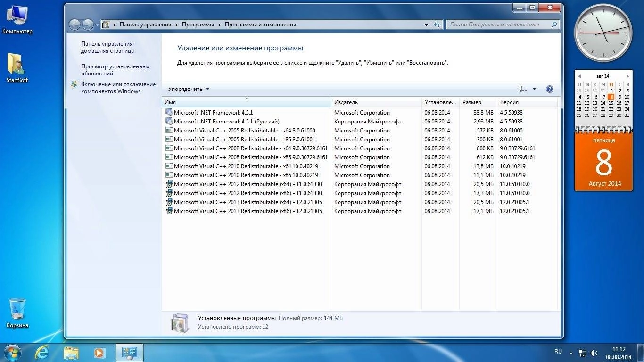Select Visual C++ 2005 x64 8.0.61000 icon
The height and width of the screenshot is (362, 644).
coord(169,131)
